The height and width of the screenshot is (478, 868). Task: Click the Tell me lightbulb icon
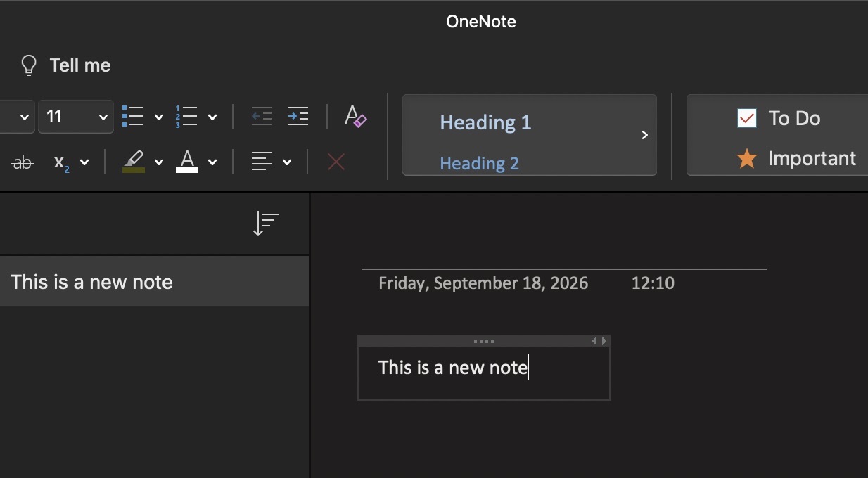[28, 65]
